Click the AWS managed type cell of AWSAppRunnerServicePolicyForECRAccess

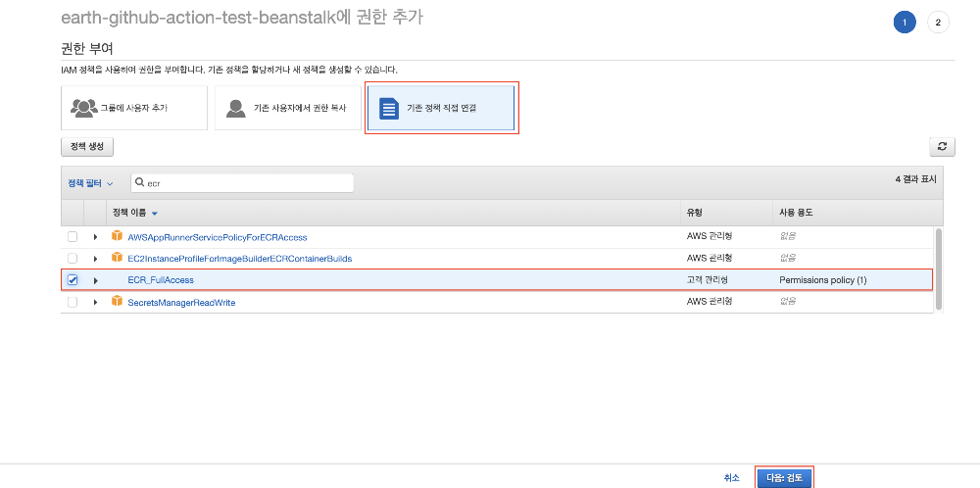click(709, 236)
